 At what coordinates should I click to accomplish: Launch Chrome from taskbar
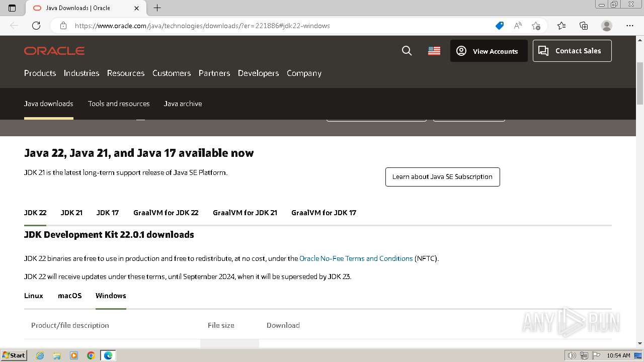click(91, 355)
